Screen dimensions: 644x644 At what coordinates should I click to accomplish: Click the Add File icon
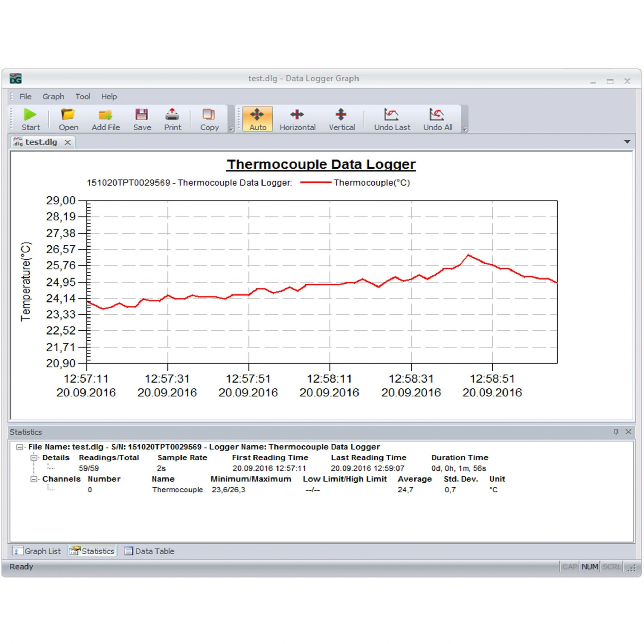point(105,115)
